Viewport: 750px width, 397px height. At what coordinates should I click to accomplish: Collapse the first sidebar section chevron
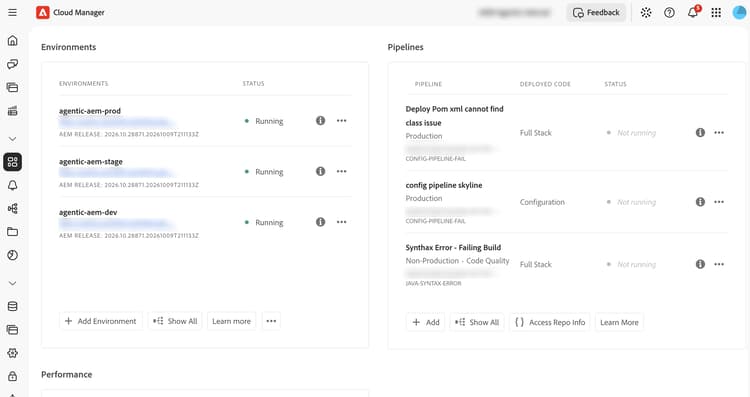pyautogui.click(x=12, y=139)
